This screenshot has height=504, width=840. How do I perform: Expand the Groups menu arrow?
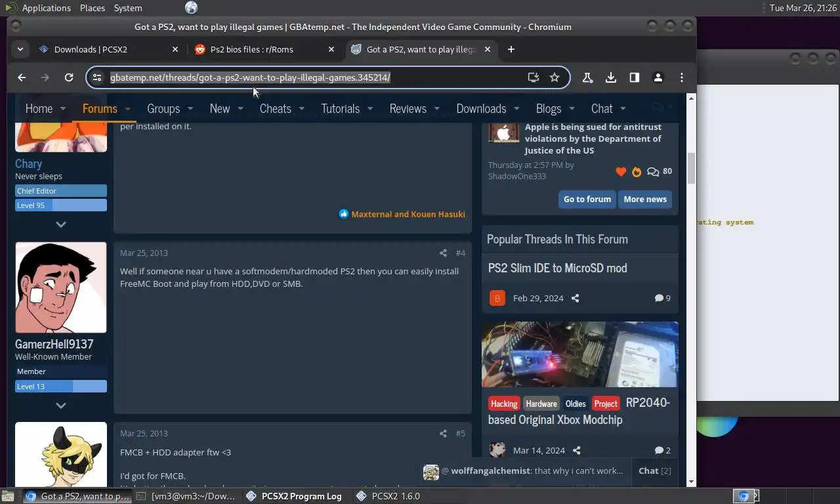pos(190,109)
